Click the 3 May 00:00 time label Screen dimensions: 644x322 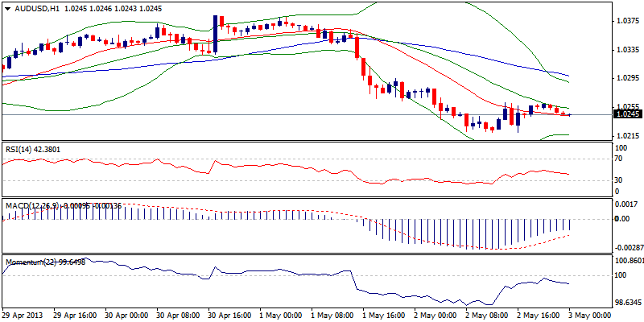(x=588, y=315)
